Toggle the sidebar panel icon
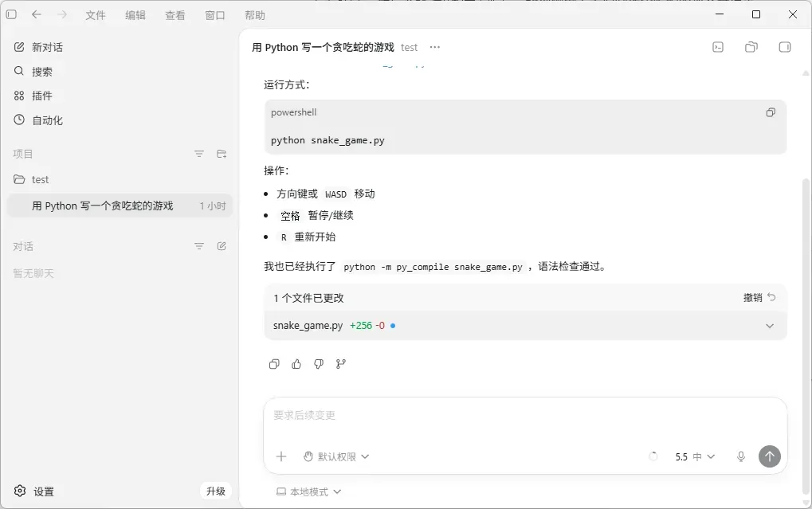Screen dimensions: 812x509 click(x=11, y=14)
